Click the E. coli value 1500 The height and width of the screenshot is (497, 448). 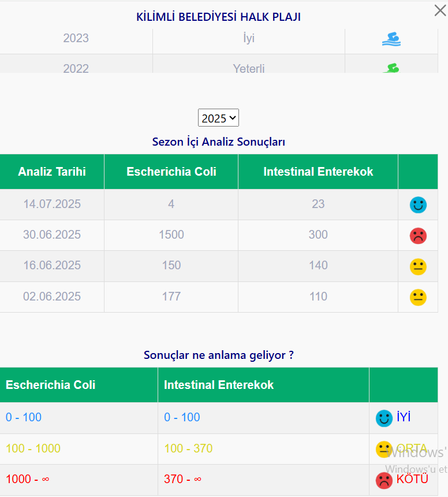point(171,235)
